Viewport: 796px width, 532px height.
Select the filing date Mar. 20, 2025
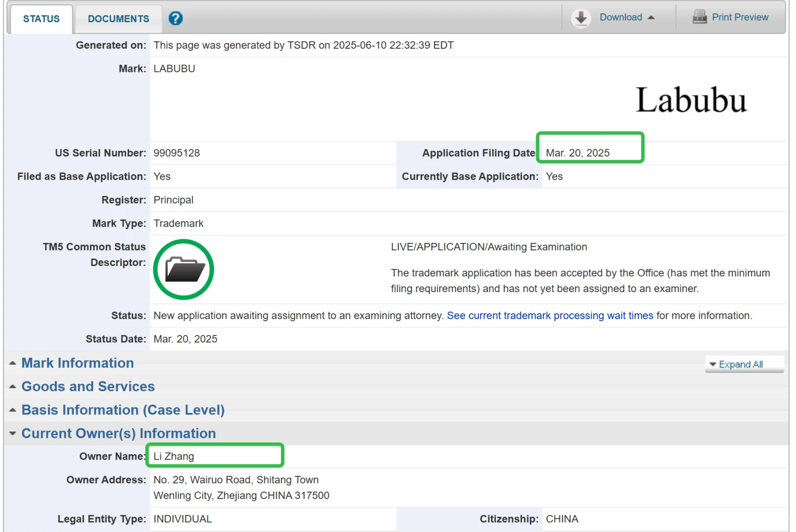click(578, 153)
